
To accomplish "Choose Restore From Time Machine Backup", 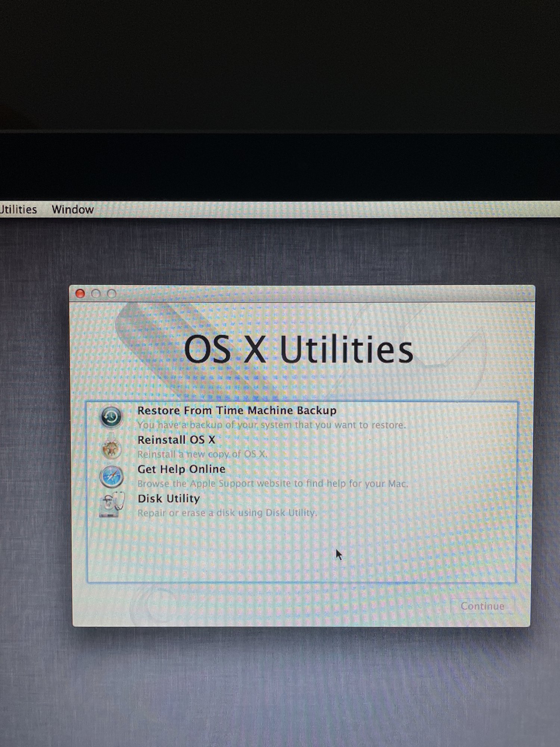I will point(237,410).
